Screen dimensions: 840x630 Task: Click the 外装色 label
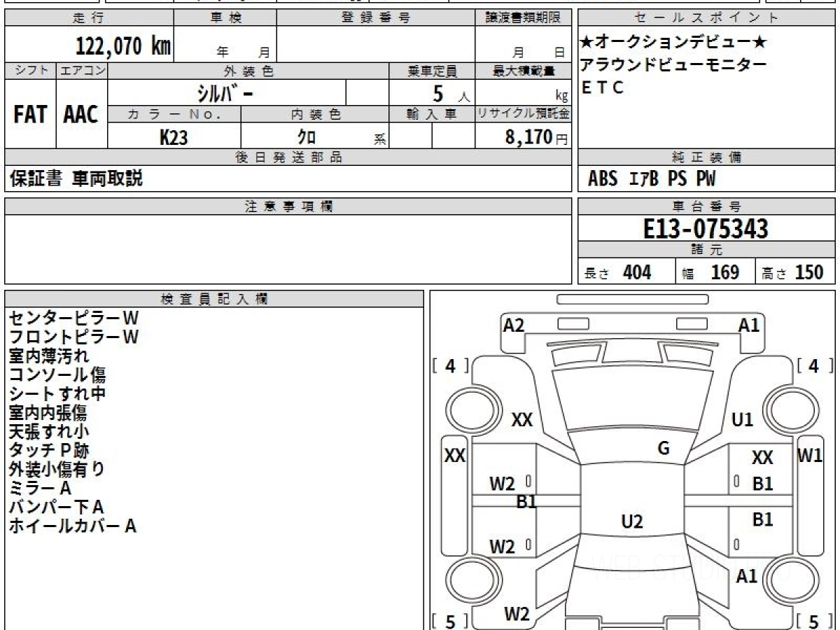point(248,71)
